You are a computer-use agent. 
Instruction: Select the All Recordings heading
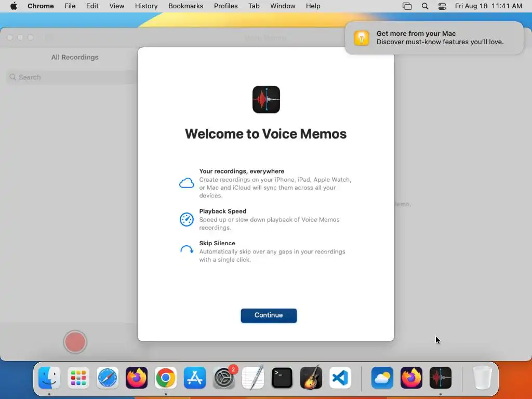click(75, 57)
